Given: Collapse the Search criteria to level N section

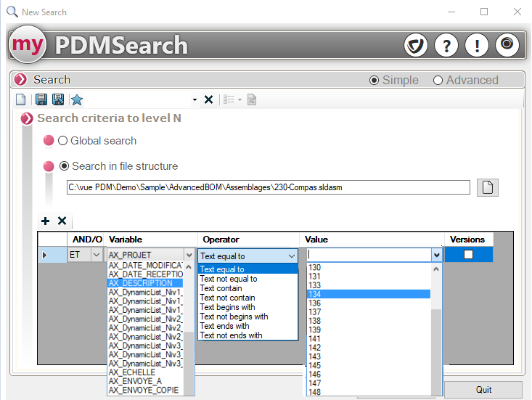Looking at the screenshot, I should (28, 118).
